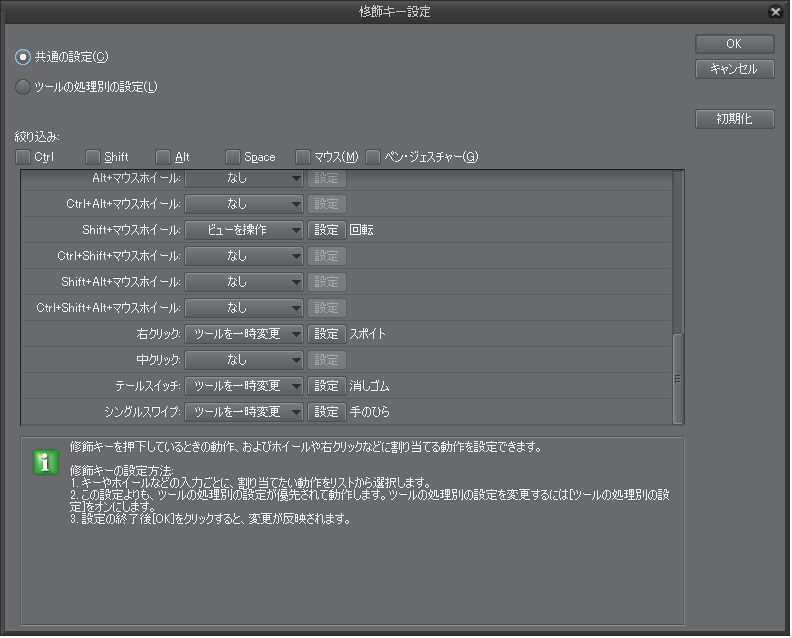The image size is (792, 638).
Task: Select the 共通の設定(C) radio button
Action: point(23,57)
